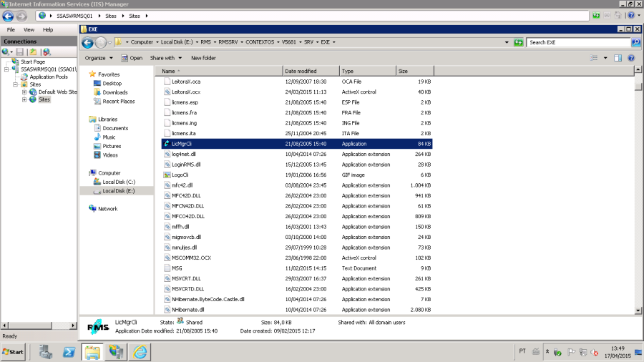Open the Explorer help question mark icon
This screenshot has height=362, width=644.
pyautogui.click(x=631, y=58)
